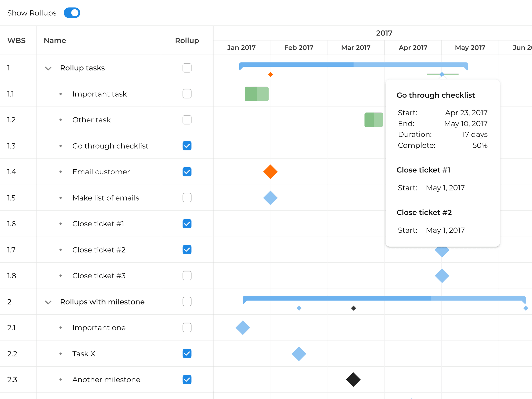This screenshot has width=532, height=399.
Task: Click the Other task green bar
Action: (x=373, y=120)
